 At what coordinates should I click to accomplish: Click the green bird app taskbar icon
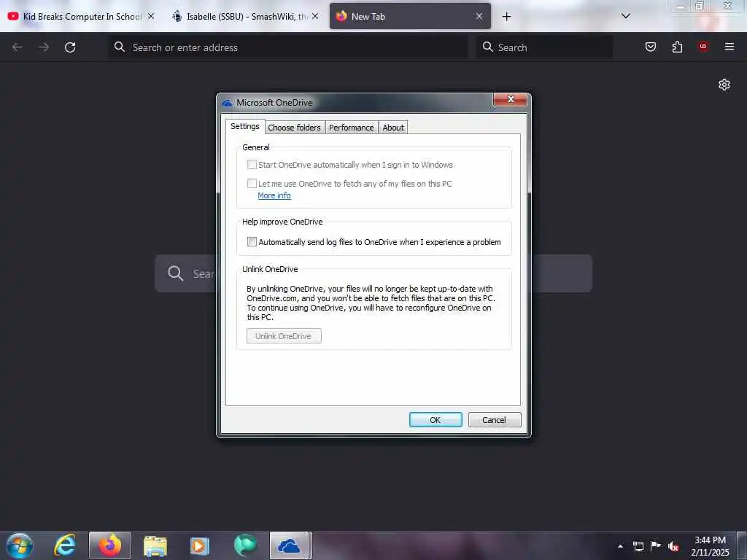coord(245,545)
